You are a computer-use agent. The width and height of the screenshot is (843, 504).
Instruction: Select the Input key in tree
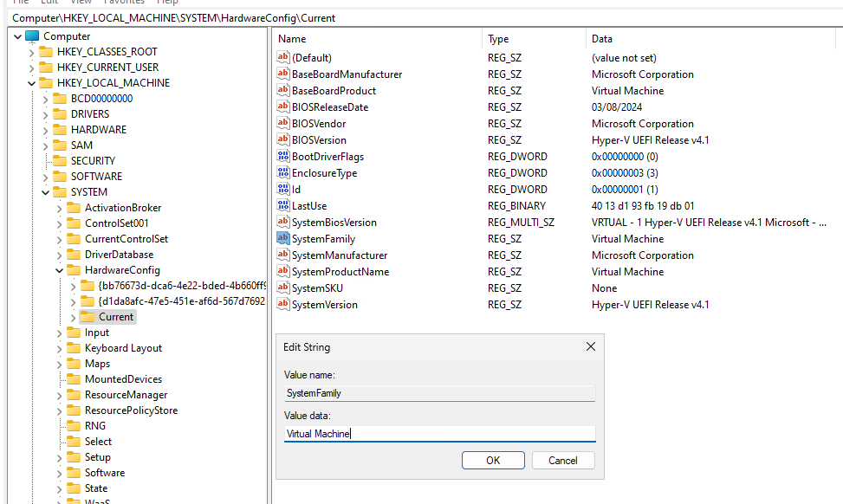pyautogui.click(x=97, y=332)
